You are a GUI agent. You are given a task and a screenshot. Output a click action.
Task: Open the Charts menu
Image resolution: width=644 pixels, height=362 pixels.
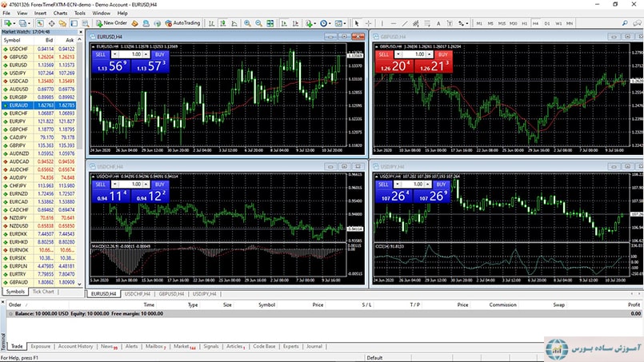pyautogui.click(x=60, y=14)
